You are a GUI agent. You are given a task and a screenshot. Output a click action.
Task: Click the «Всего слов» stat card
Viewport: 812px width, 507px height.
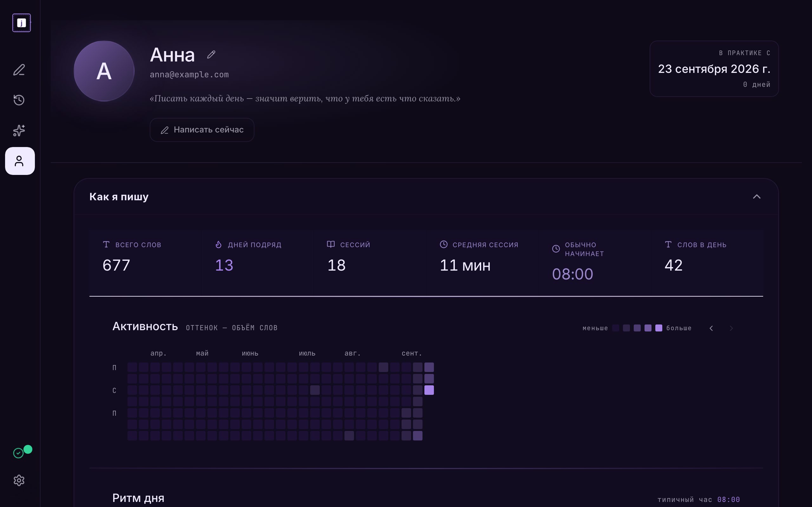[145, 263]
